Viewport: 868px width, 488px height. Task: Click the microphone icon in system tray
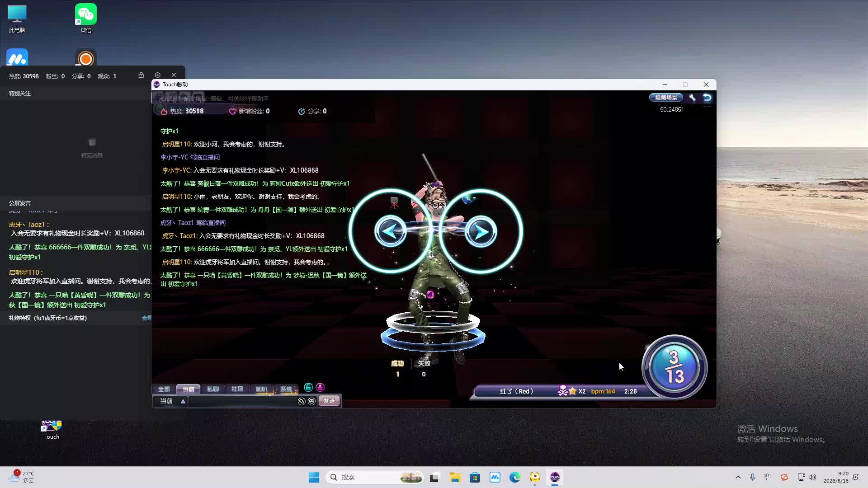752,477
